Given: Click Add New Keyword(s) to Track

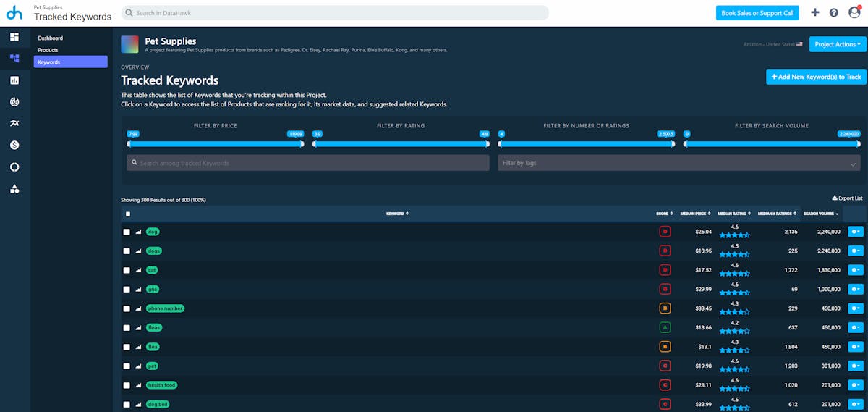Looking at the screenshot, I should pyautogui.click(x=816, y=77).
